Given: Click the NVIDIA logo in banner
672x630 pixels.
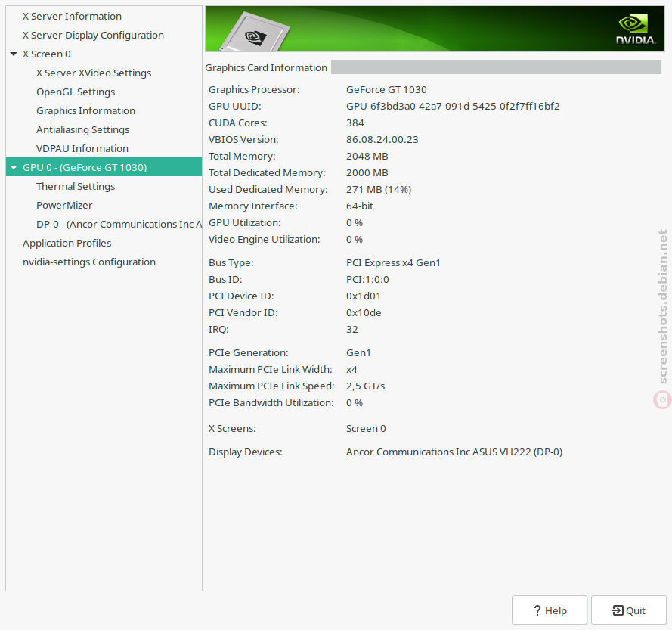Looking at the screenshot, I should point(636,29).
